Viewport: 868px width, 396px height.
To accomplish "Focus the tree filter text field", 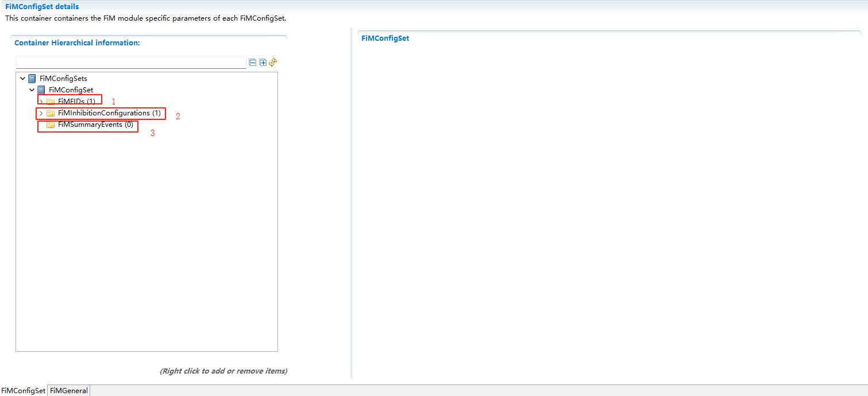I will tap(131, 63).
